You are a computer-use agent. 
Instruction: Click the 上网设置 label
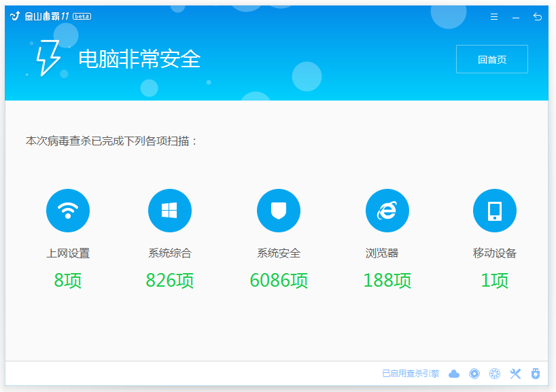pyautogui.click(x=68, y=253)
